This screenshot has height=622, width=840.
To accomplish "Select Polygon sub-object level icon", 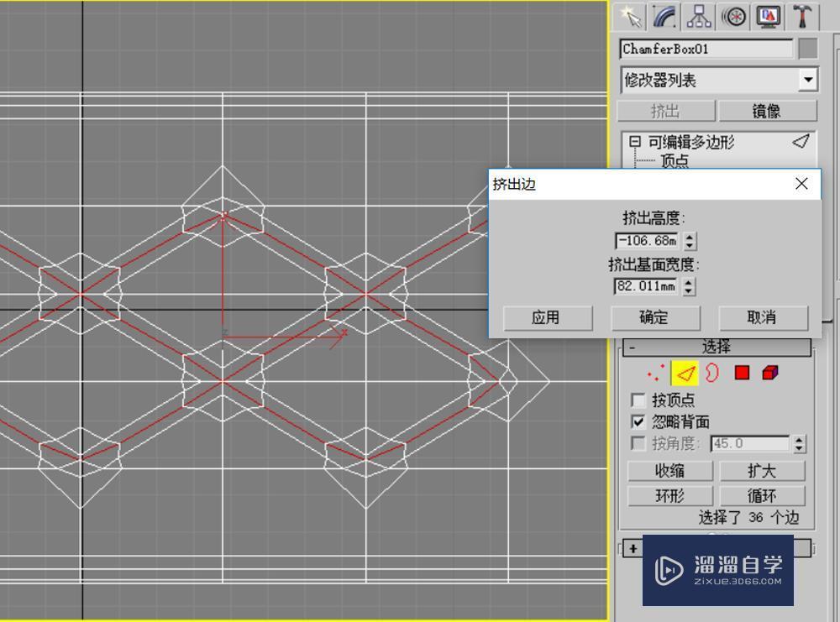I will pos(742,373).
